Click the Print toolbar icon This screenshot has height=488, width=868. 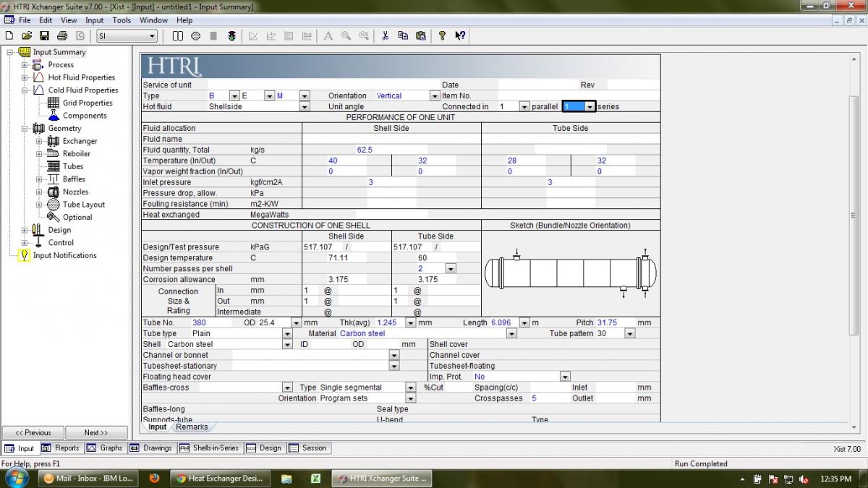(62, 35)
